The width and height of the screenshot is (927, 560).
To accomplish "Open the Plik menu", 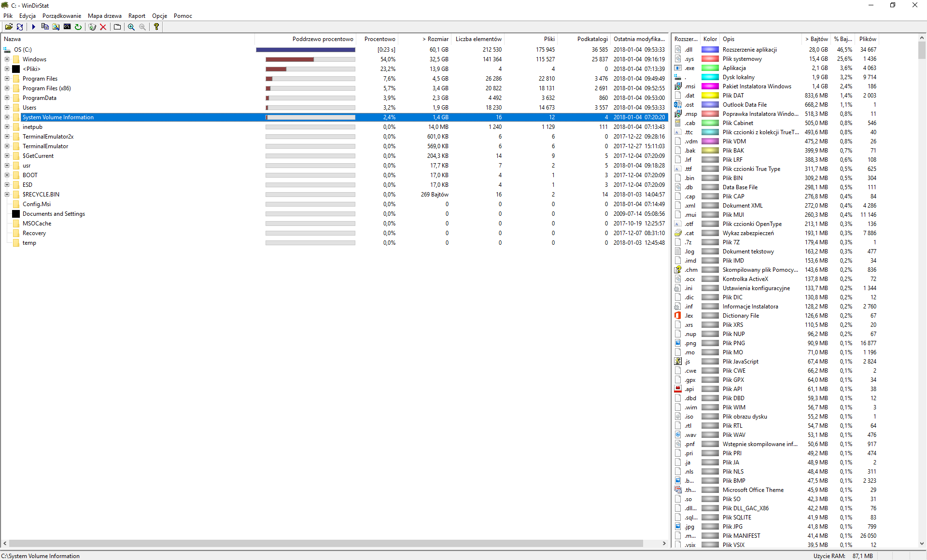I will 8,16.
